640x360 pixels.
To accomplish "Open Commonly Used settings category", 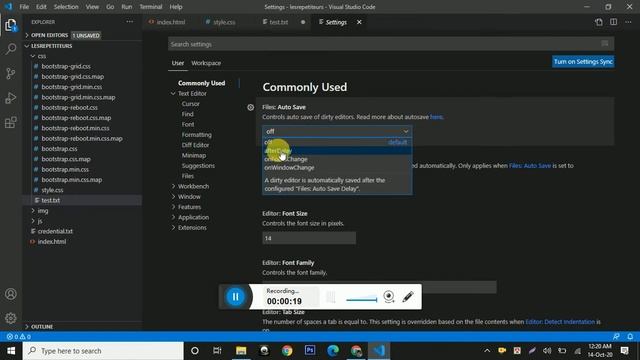I will [x=202, y=83].
